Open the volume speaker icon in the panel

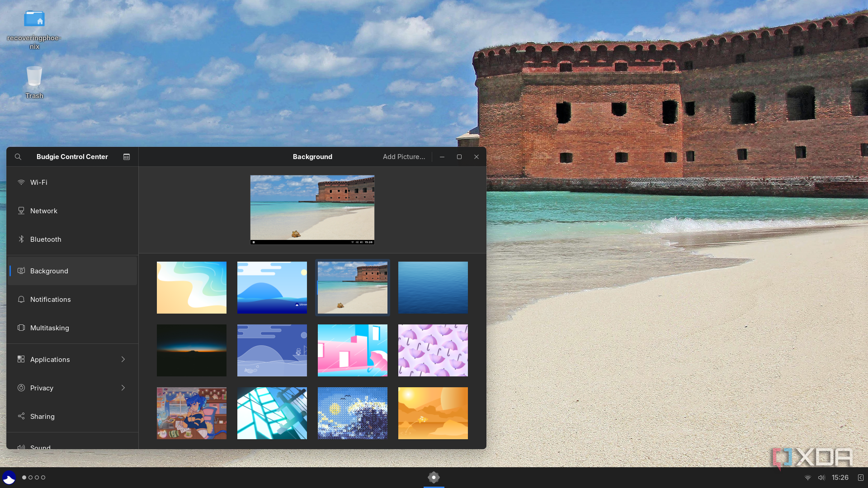pyautogui.click(x=821, y=478)
